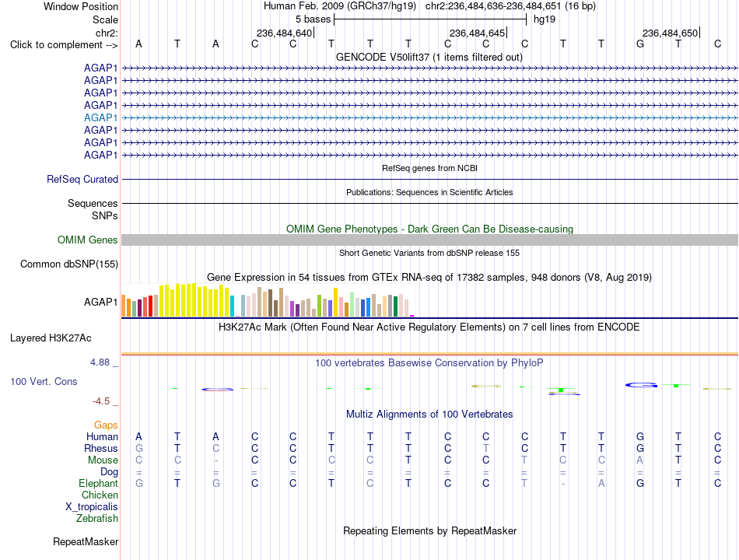The height and width of the screenshot is (560, 739).
Task: Click the Sequences SNPs track label
Action: 93,209
